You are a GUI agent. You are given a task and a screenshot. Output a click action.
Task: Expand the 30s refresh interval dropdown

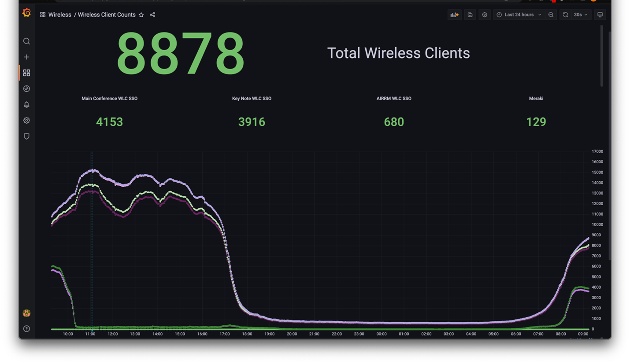pos(581,15)
